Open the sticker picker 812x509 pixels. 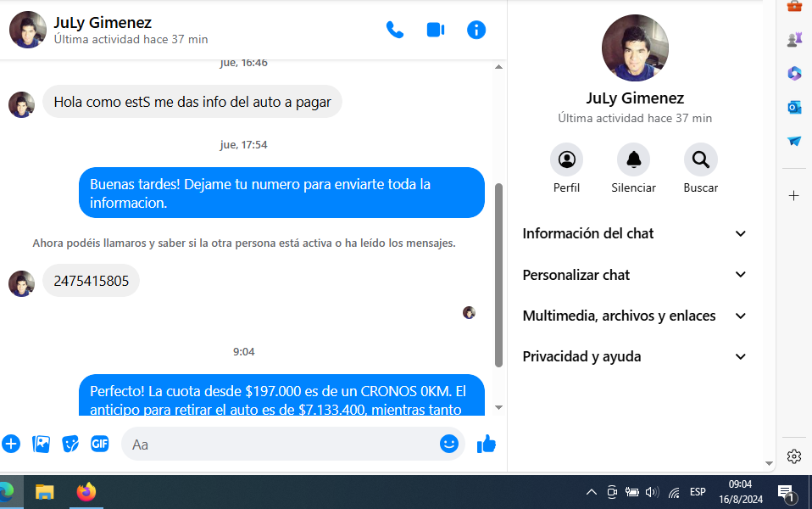point(70,445)
